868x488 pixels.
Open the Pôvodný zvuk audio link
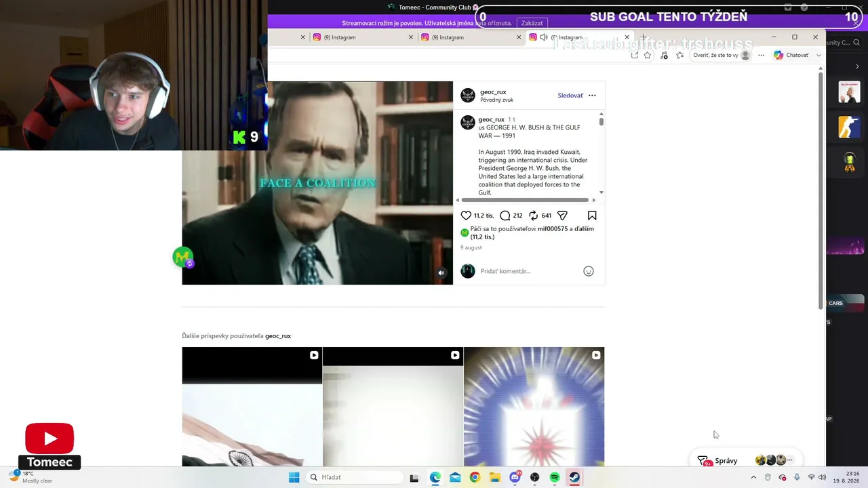496,100
